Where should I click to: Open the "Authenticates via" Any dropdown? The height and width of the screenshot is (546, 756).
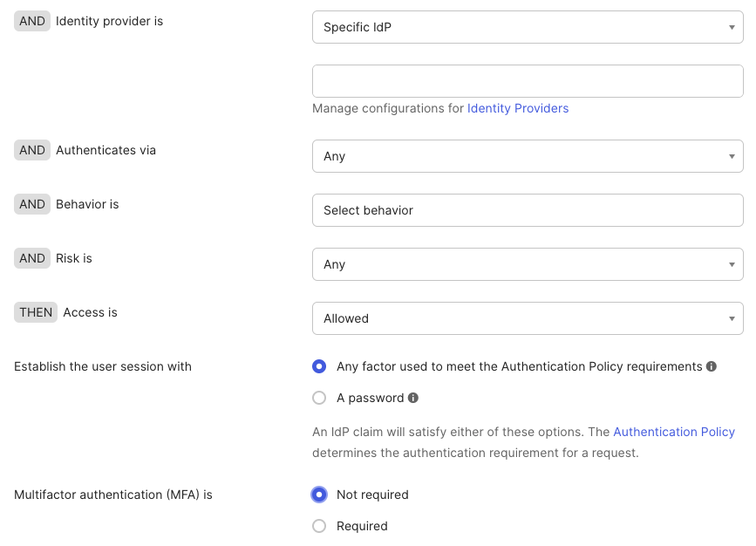coord(528,156)
